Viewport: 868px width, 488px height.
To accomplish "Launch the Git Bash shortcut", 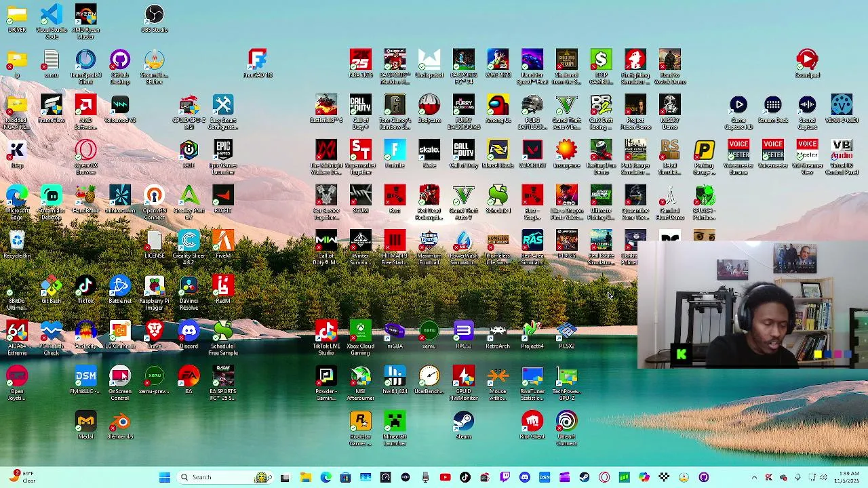I will (x=52, y=290).
